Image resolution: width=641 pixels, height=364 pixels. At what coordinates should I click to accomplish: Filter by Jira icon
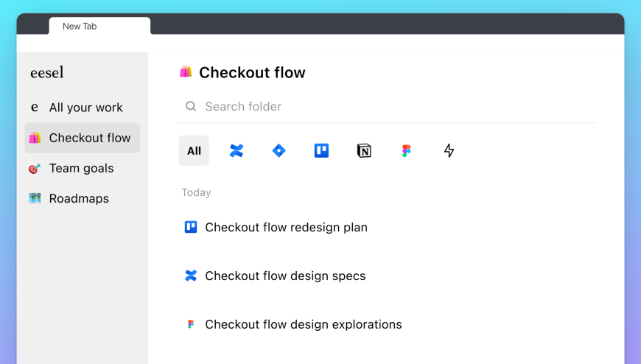pos(279,150)
